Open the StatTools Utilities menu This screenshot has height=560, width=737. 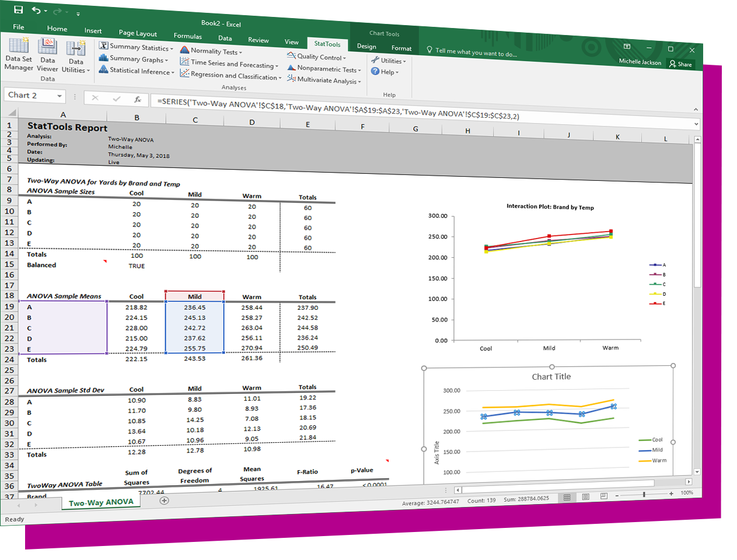click(x=388, y=60)
